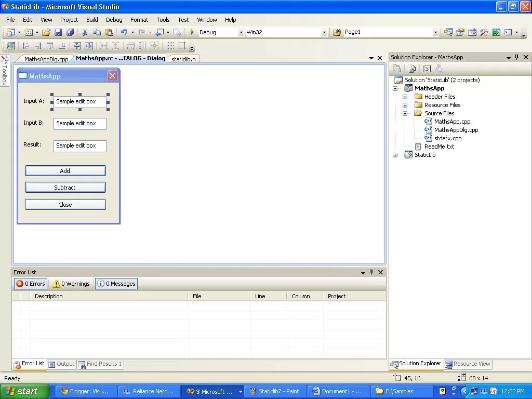Image resolution: width=532 pixels, height=399 pixels.
Task: Click the Solution Explorer Properties icon
Action: pos(397,69)
